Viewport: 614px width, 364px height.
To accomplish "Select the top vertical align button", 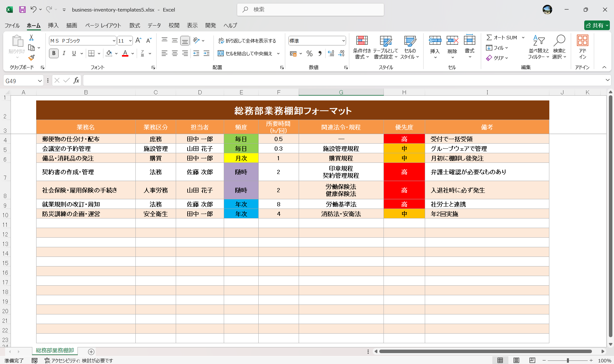I will [165, 41].
